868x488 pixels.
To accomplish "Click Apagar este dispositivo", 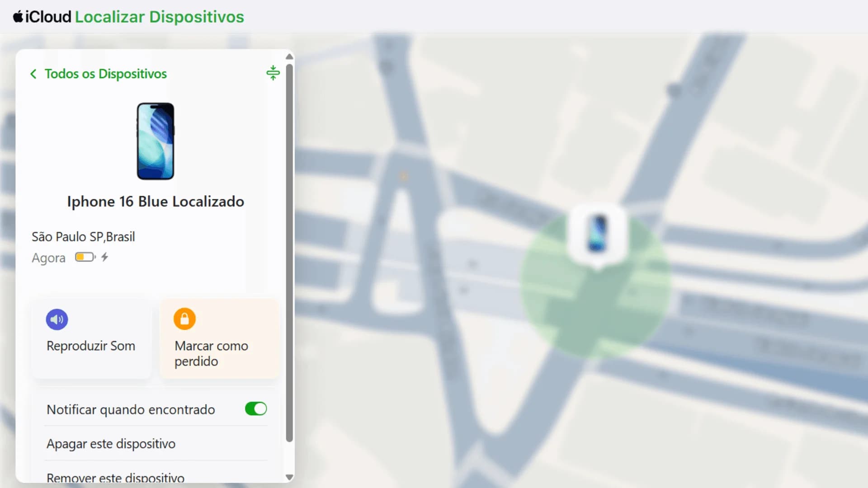I will point(111,444).
